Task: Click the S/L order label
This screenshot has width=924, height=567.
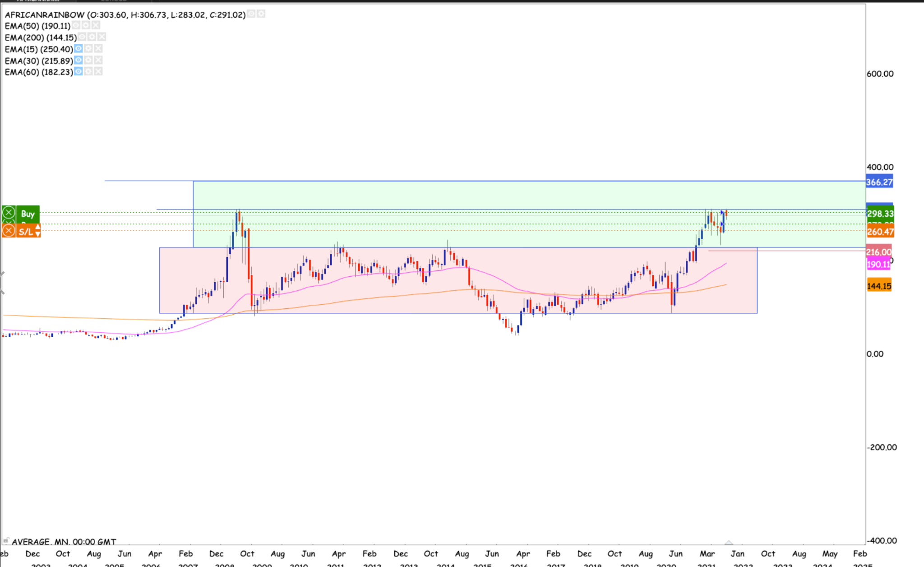Action: coord(25,232)
